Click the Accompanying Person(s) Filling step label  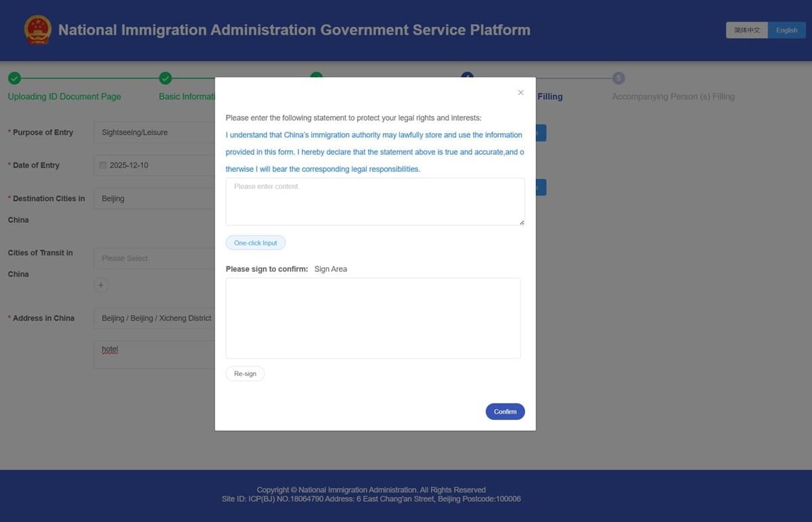[673, 95]
